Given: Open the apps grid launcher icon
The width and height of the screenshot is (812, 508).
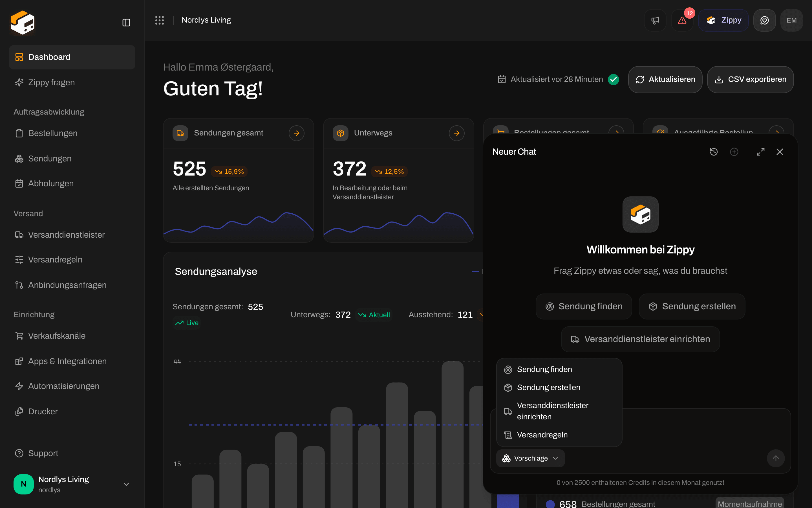Looking at the screenshot, I should point(159,20).
